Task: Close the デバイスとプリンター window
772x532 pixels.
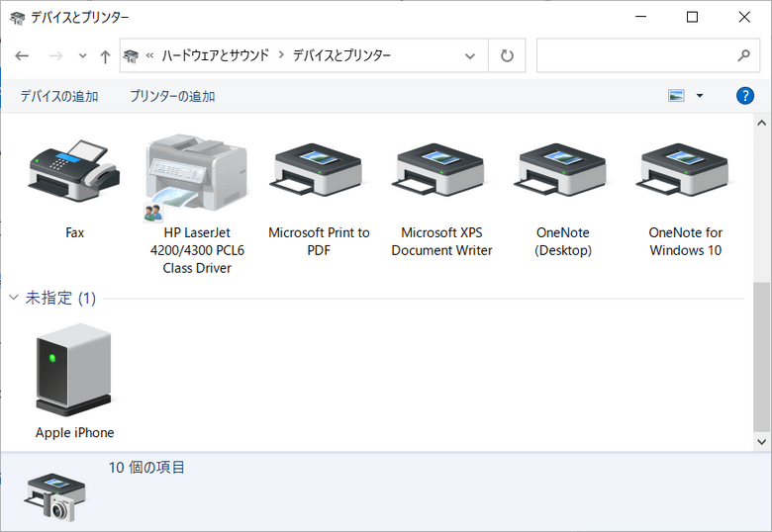Action: click(744, 17)
